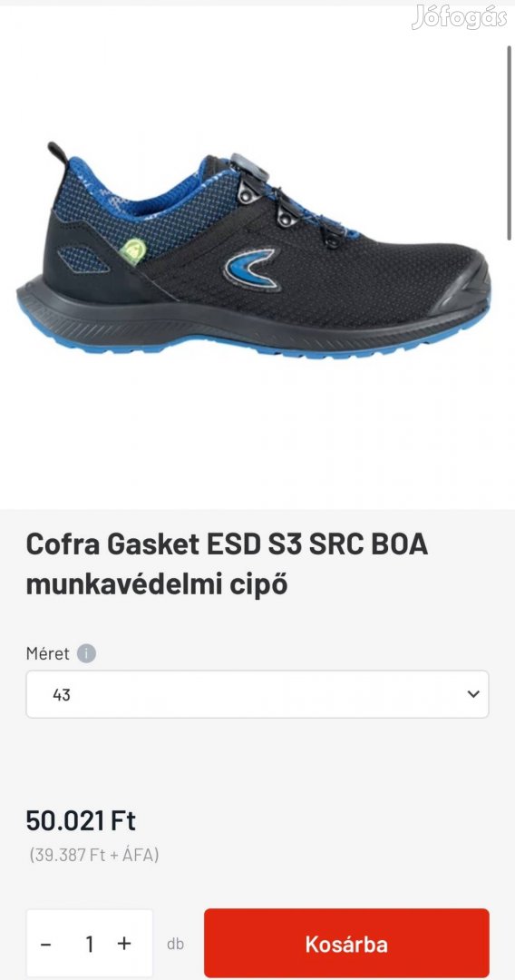Click the db unit label
Screen dimensions: 515x980
pyautogui.click(x=175, y=944)
